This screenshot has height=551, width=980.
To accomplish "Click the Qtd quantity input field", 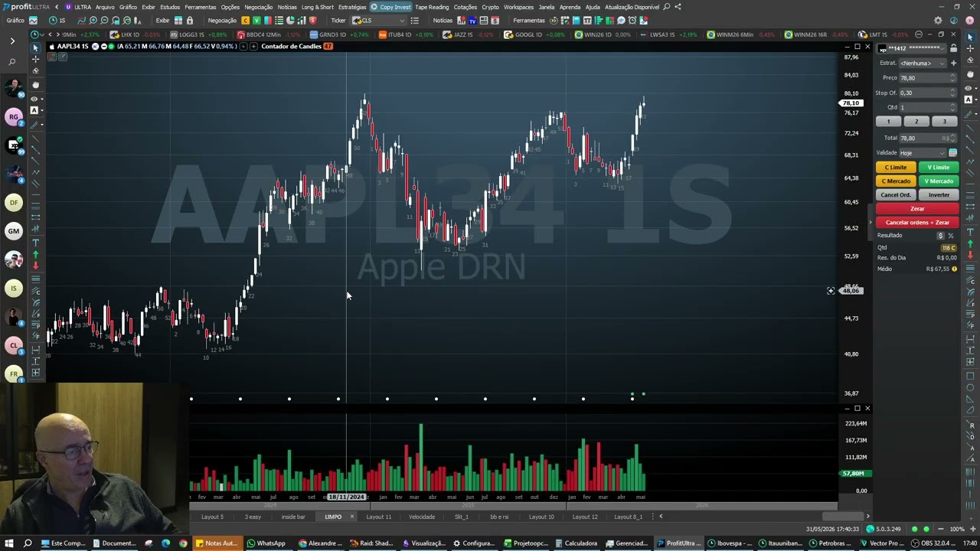I will pyautogui.click(x=927, y=107).
